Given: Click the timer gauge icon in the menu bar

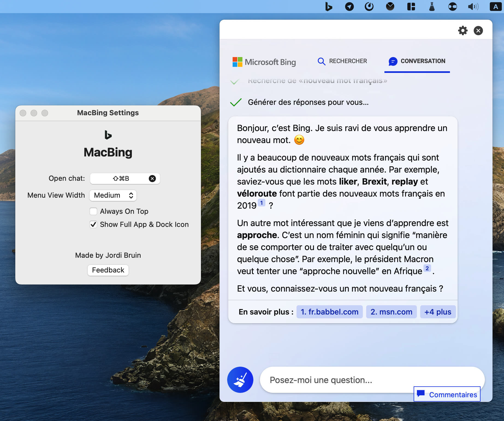Looking at the screenshot, I should coord(369,7).
